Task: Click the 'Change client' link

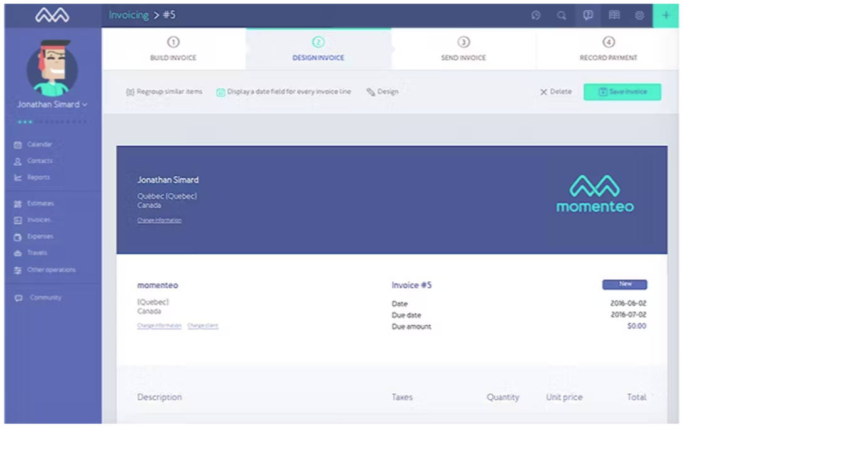Action: click(x=202, y=325)
